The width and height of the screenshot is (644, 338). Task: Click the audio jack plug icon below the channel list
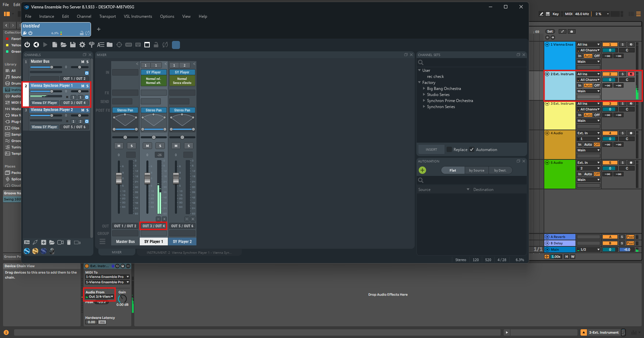coord(35,242)
